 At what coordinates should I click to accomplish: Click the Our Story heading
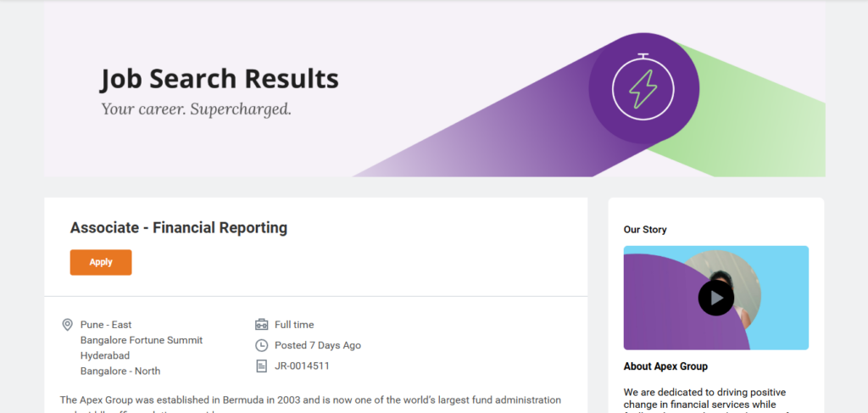(x=645, y=230)
